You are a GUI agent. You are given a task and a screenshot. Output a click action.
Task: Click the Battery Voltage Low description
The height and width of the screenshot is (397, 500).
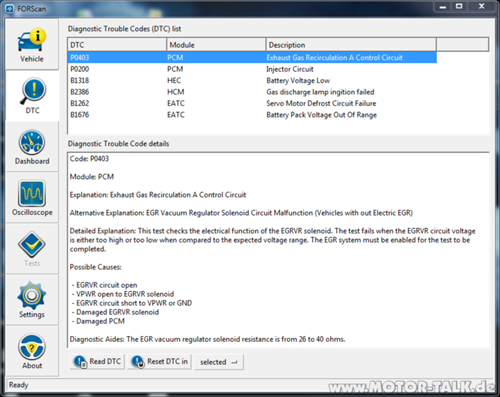pyautogui.click(x=298, y=80)
